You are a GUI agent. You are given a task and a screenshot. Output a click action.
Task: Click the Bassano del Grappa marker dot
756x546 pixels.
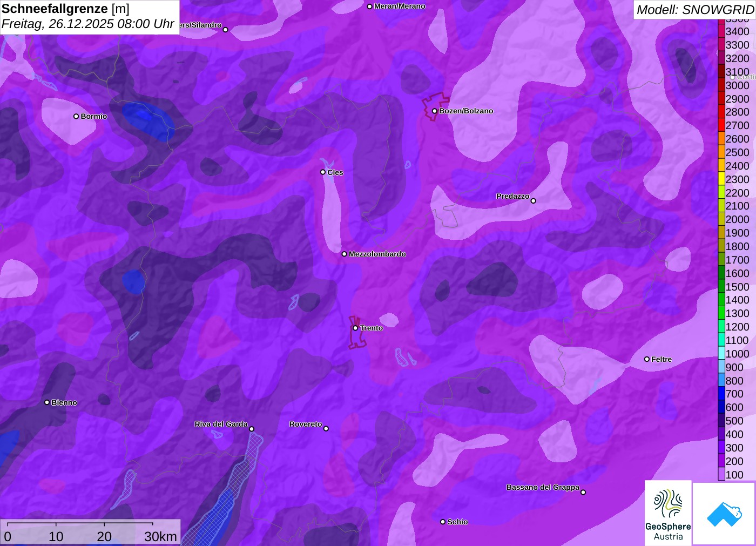583,492
